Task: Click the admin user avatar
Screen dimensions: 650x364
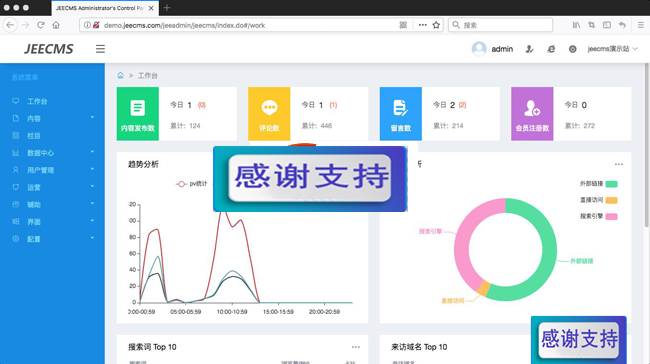Action: click(479, 49)
